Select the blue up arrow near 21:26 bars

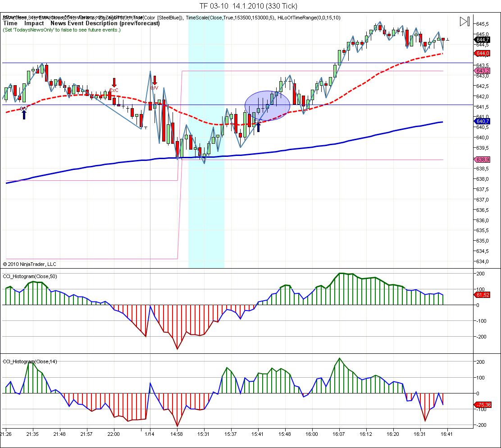coord(24,114)
